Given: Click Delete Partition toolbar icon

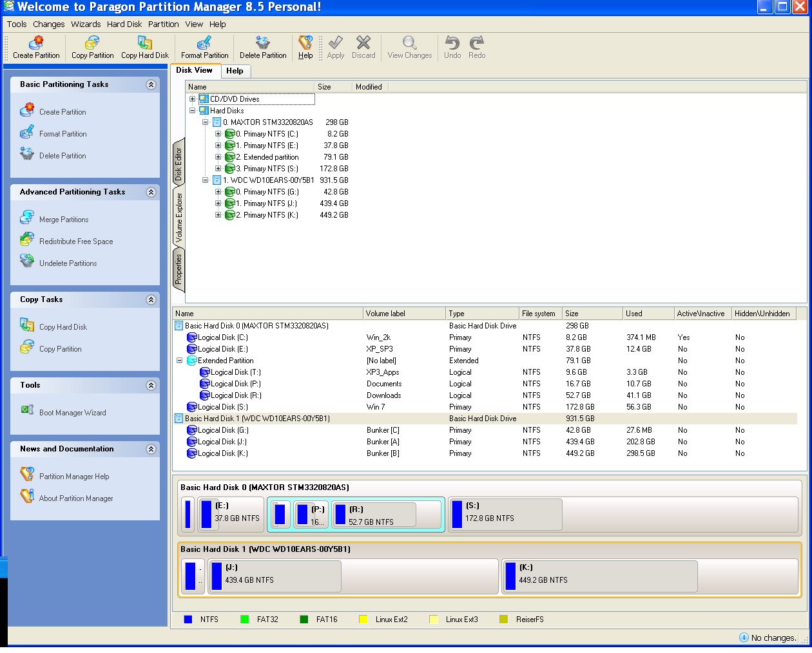Looking at the screenshot, I should point(263,43).
